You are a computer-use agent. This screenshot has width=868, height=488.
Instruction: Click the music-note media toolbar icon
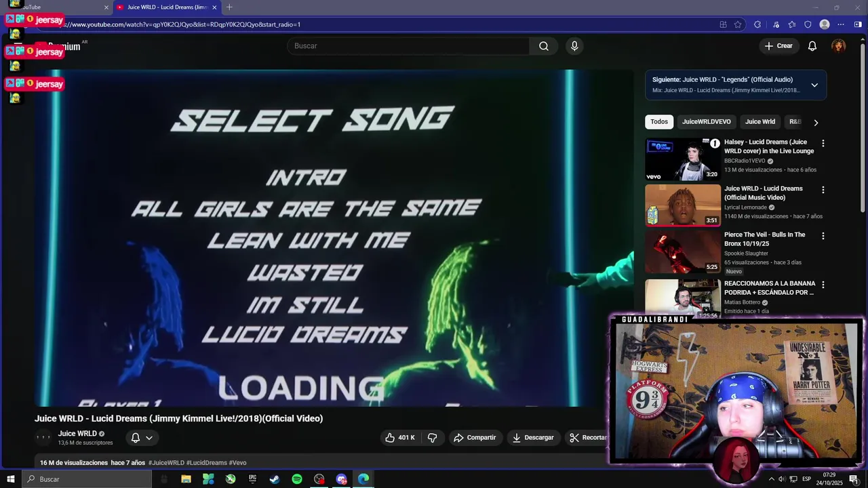pyautogui.click(x=776, y=24)
